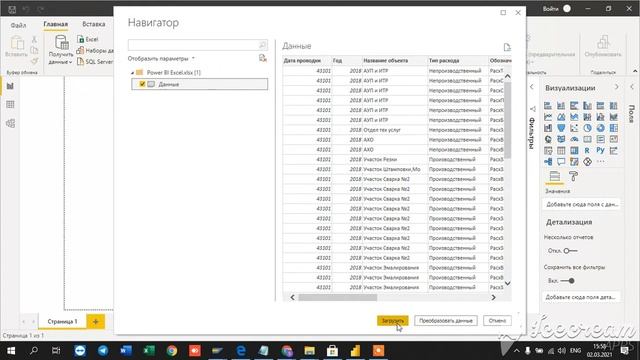640x360 pixels.
Task: Select the treemap visual
Action: tap(613, 128)
